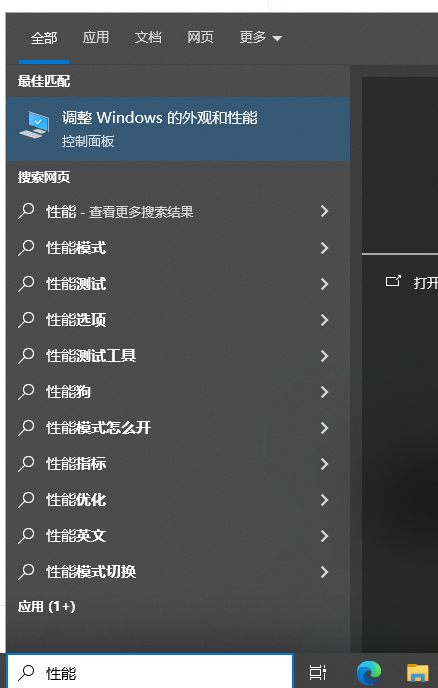The height and width of the screenshot is (688, 438).
Task: Search the web for 性能测试工具
Action: point(178,356)
